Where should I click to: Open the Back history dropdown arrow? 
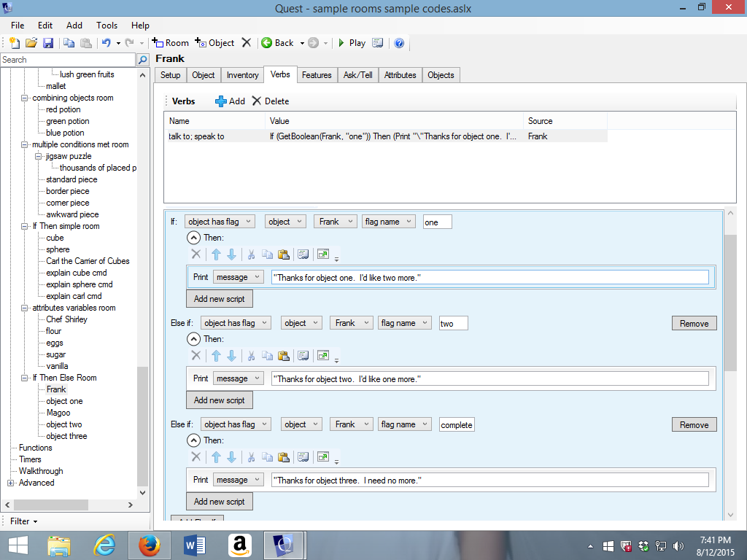pos(302,43)
